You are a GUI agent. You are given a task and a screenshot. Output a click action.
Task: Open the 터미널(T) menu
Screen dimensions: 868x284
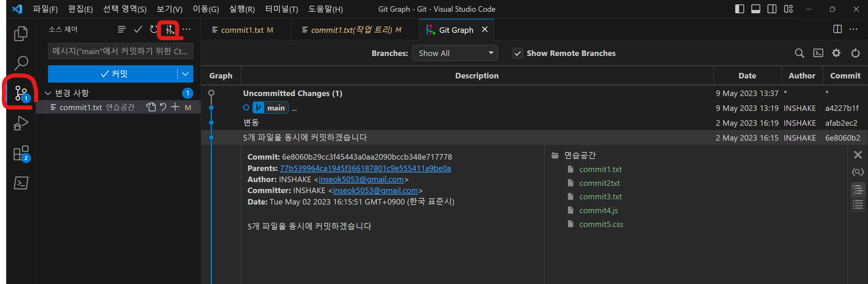[x=281, y=9]
